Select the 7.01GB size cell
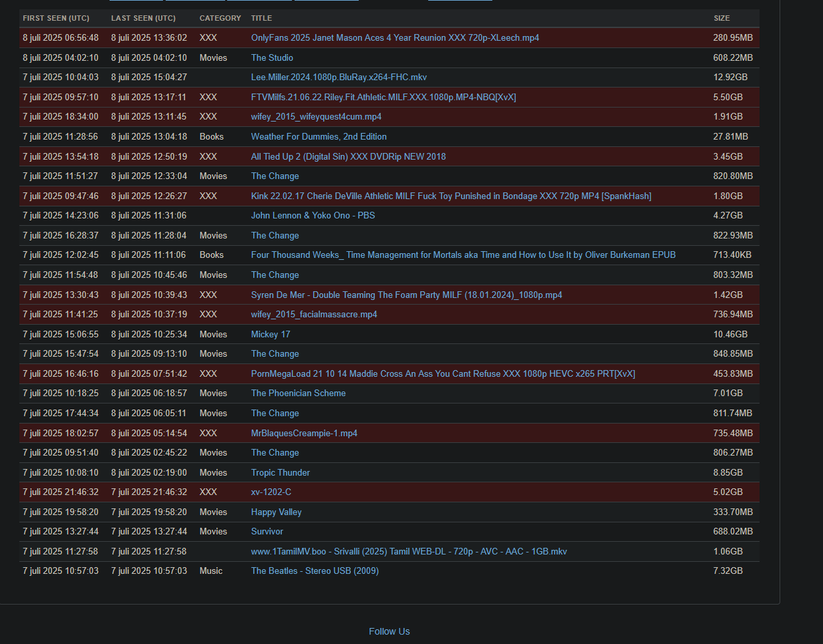Image resolution: width=823 pixels, height=644 pixels. pos(727,393)
